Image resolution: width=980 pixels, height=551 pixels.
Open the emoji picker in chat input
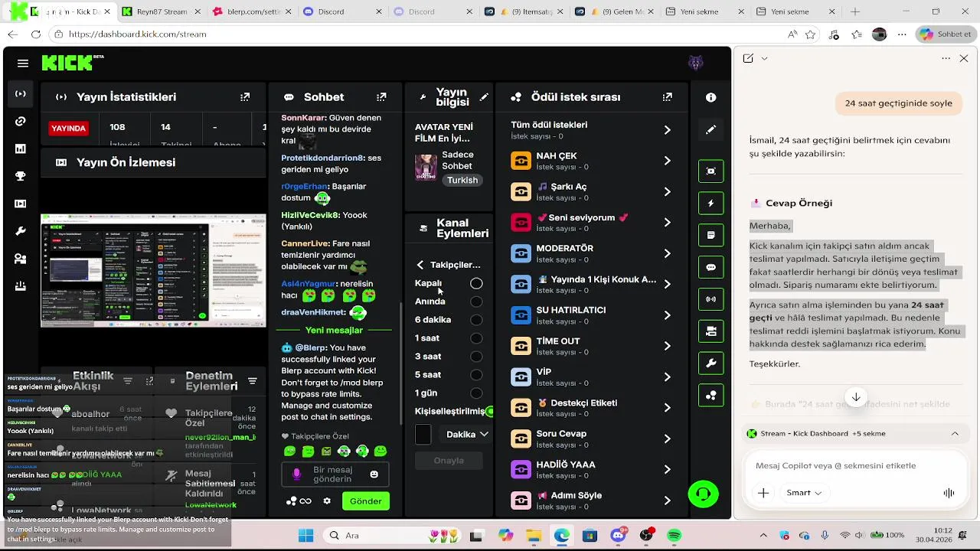[x=374, y=474]
